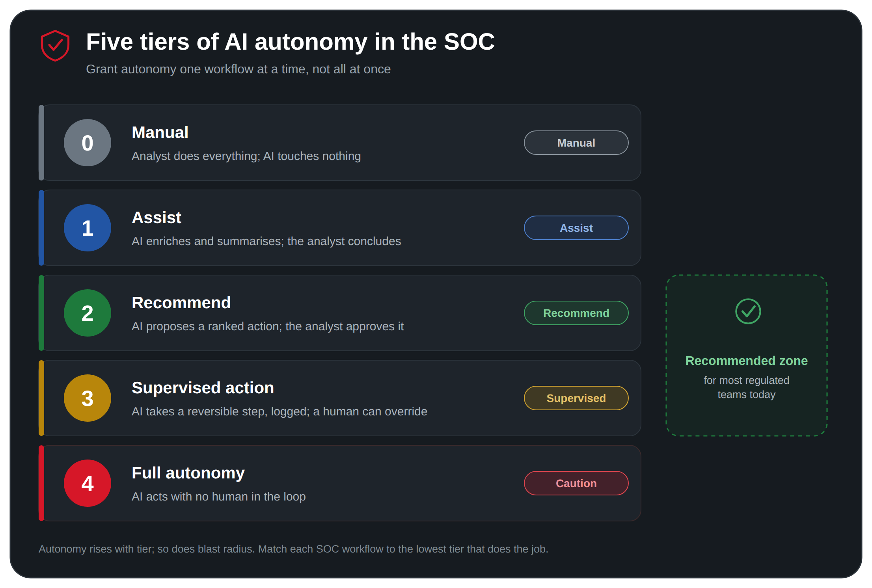Select the blue Assist pill badge
872x588 pixels.
(576, 228)
